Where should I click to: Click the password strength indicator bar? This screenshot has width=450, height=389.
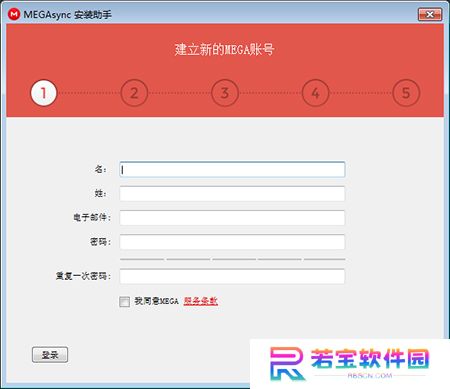click(232, 259)
